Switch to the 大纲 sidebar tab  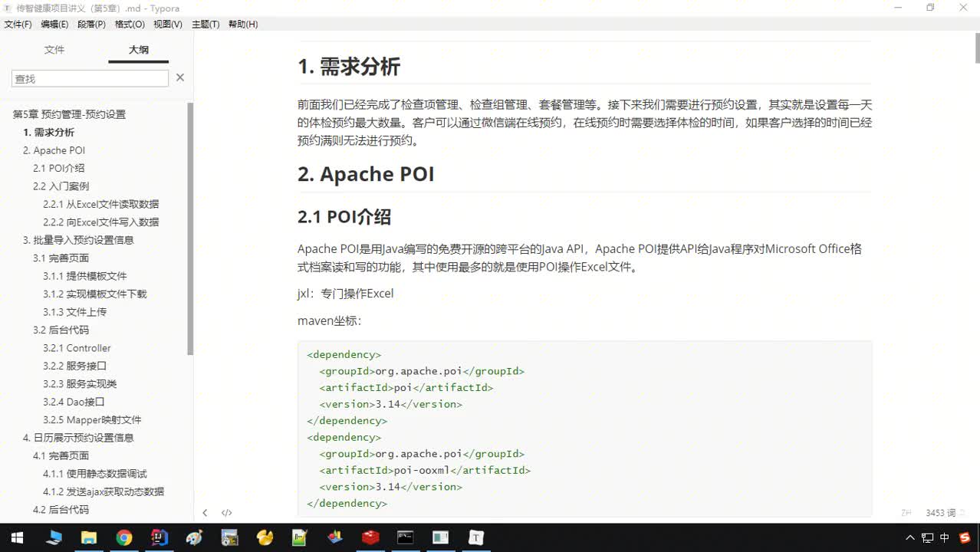[x=139, y=50]
